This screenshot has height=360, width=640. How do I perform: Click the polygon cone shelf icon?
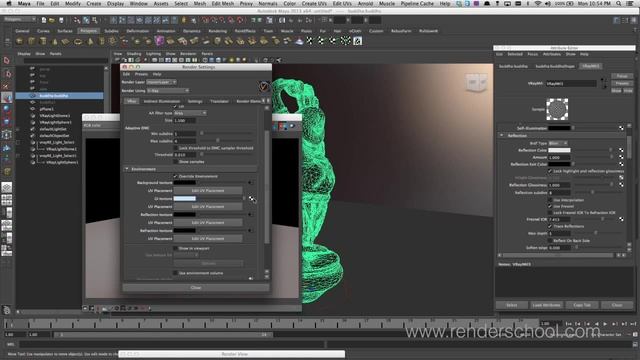[x=54, y=41]
